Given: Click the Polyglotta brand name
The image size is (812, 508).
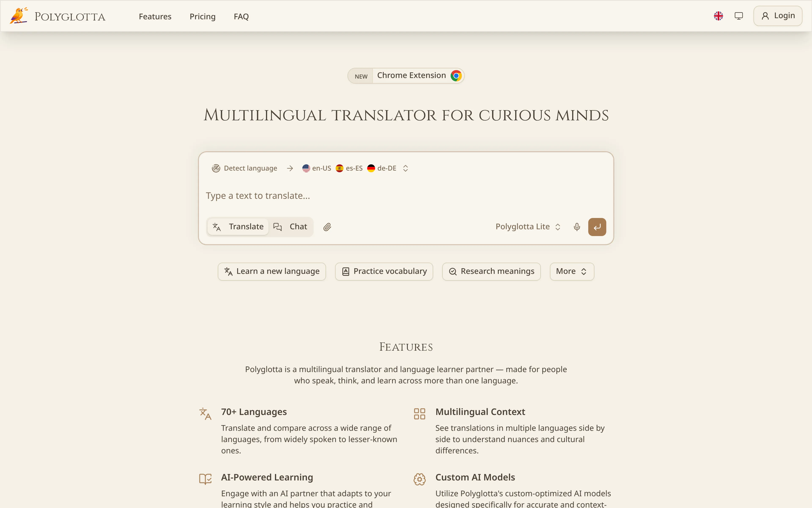Looking at the screenshot, I should click(70, 17).
